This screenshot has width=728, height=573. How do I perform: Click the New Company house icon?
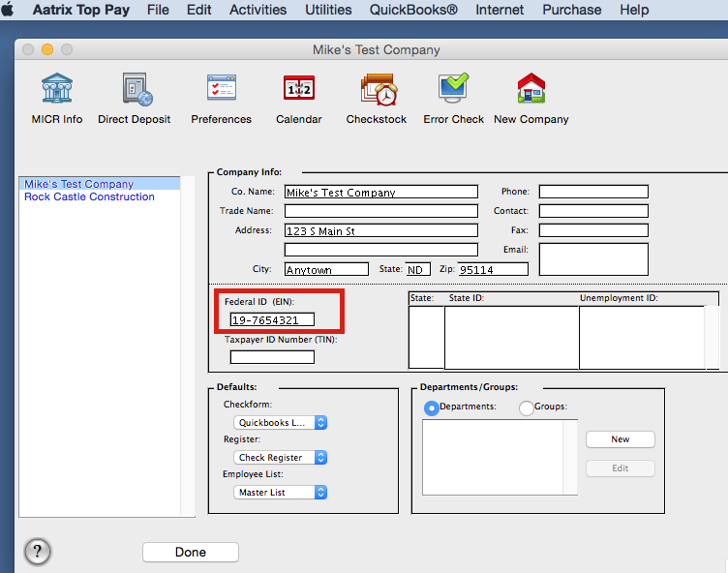click(531, 88)
